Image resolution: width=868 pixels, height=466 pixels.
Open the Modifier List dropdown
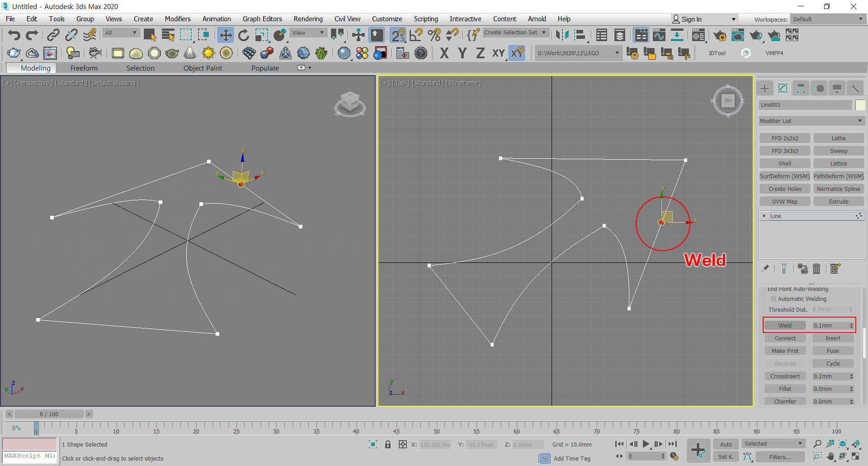(x=811, y=121)
